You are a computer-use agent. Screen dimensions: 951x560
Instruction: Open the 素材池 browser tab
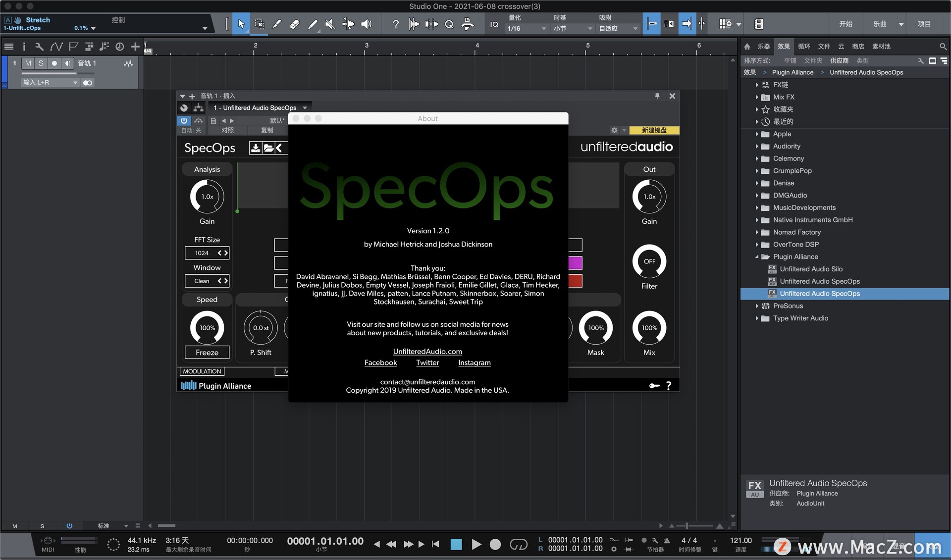coord(881,47)
